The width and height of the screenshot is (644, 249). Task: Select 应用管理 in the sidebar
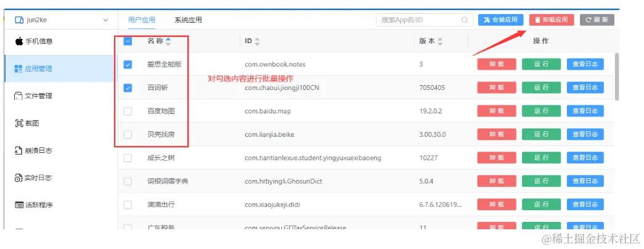61,68
